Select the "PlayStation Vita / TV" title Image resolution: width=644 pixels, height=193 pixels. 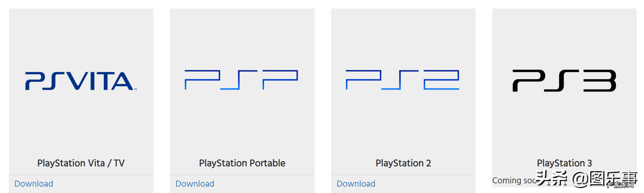(x=81, y=163)
